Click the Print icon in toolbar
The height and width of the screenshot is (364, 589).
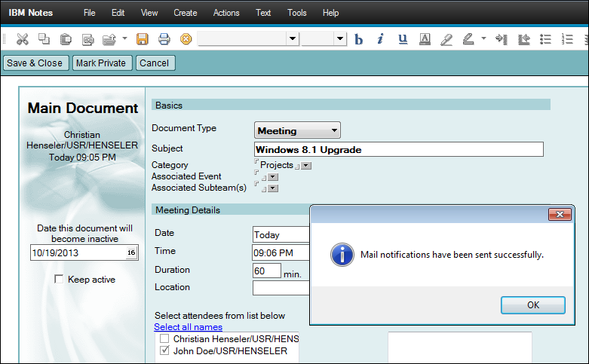click(x=164, y=39)
